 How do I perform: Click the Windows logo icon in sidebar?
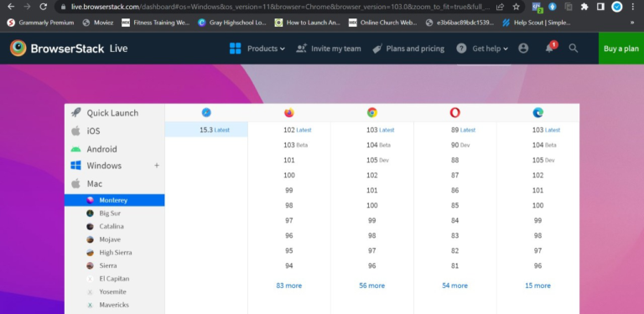pos(76,166)
